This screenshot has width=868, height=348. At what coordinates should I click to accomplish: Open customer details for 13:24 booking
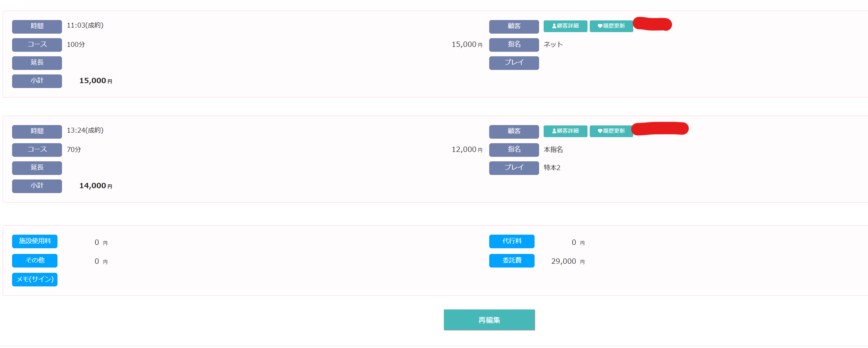pos(565,131)
